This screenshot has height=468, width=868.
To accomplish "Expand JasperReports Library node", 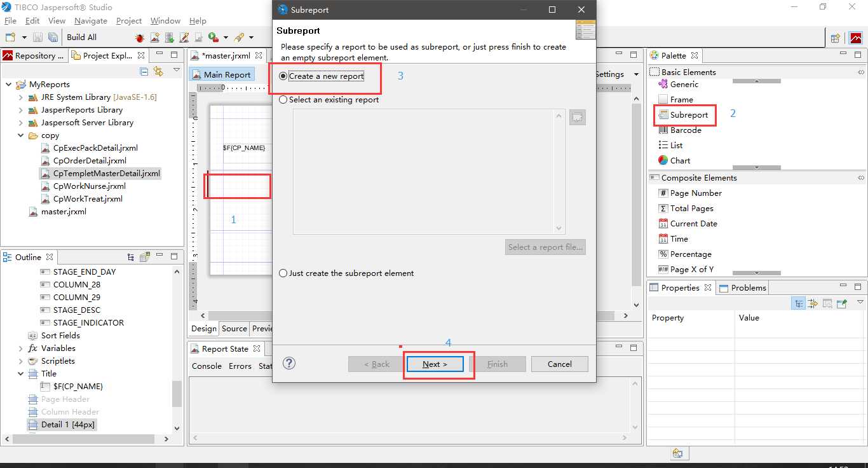I will tap(21, 110).
